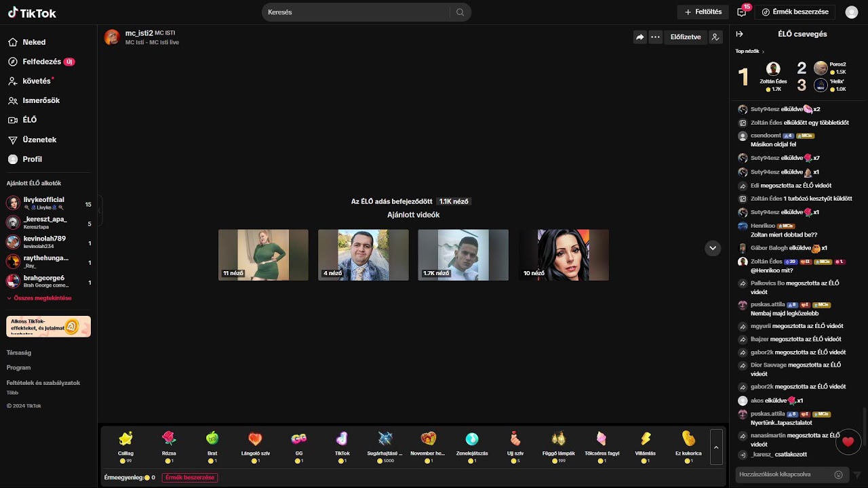Viewport: 868px width, 488px height.
Task: Toggle the left sidebar collapse handle
Action: [100, 211]
